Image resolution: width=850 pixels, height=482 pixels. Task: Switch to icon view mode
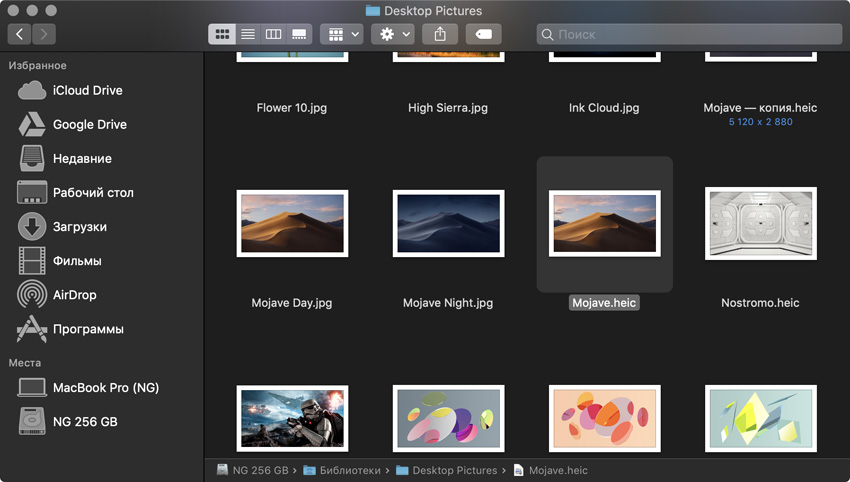(x=221, y=34)
